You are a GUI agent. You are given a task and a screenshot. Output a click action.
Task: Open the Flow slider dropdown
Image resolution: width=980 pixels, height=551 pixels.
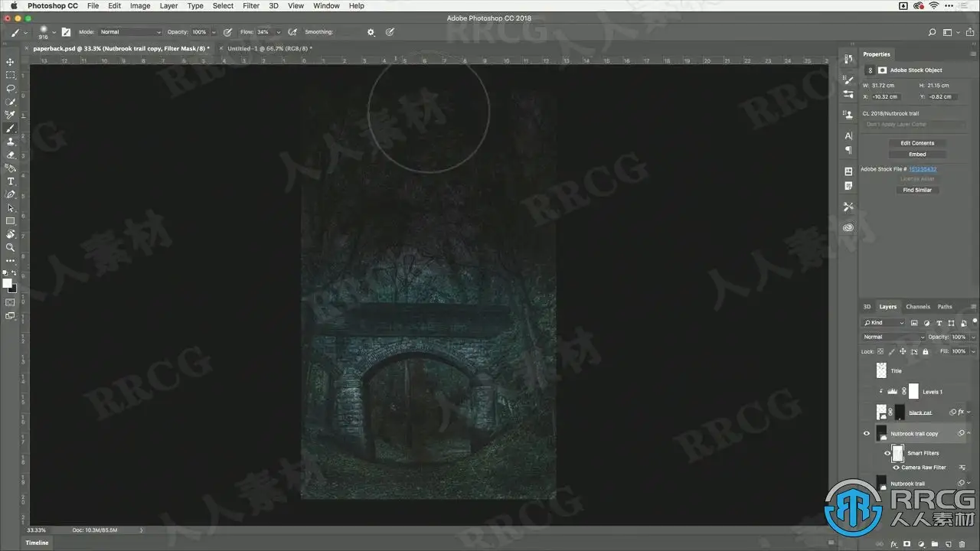point(277,32)
